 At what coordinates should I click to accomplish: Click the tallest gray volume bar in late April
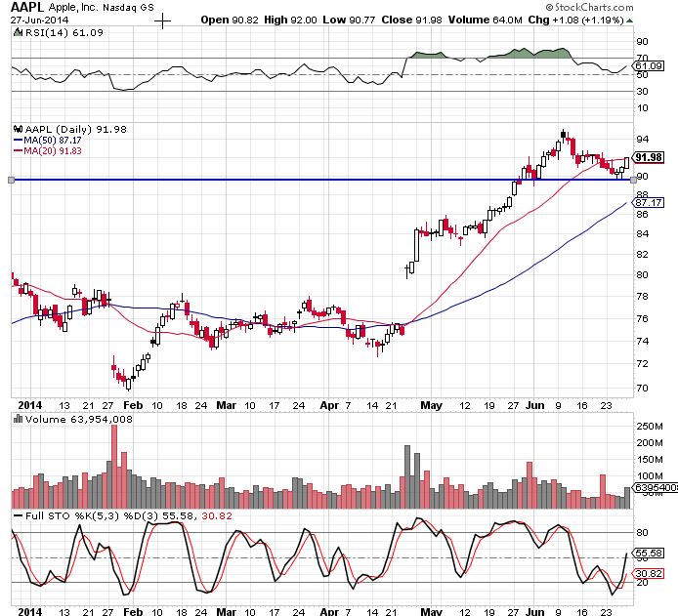click(x=406, y=476)
